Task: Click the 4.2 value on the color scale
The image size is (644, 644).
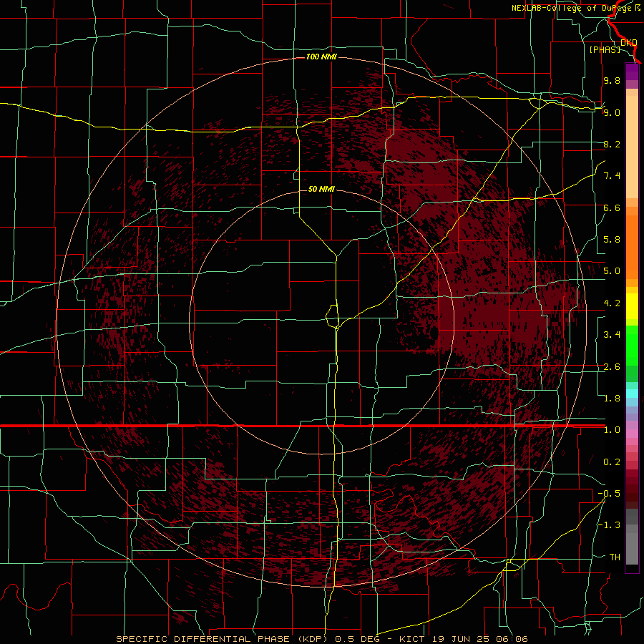Action: coord(612,303)
